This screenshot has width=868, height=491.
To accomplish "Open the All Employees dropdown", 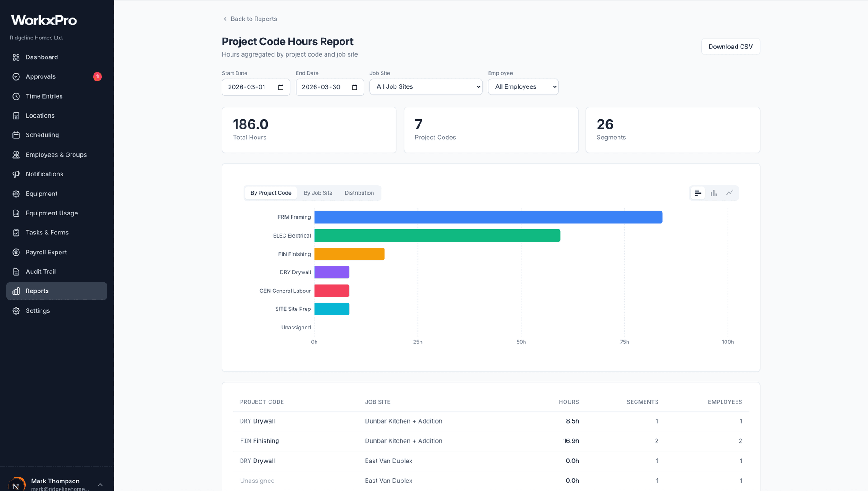I will point(523,86).
